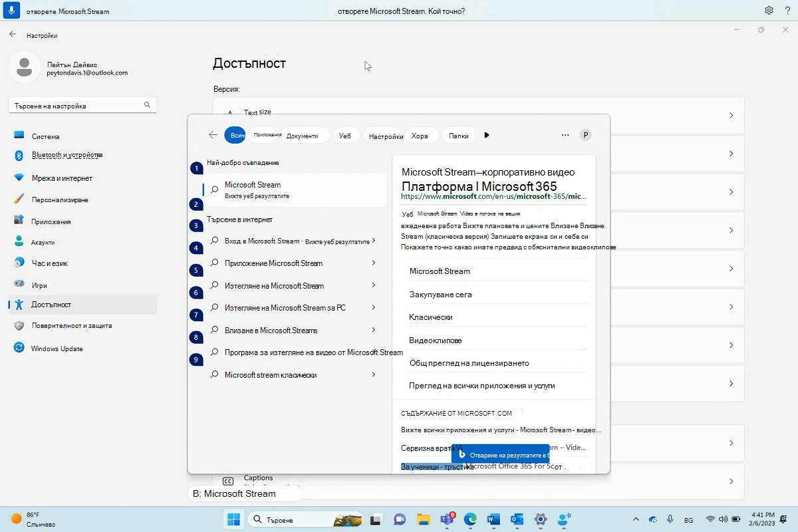
Task: Click Класически link in preview
Action: click(431, 317)
